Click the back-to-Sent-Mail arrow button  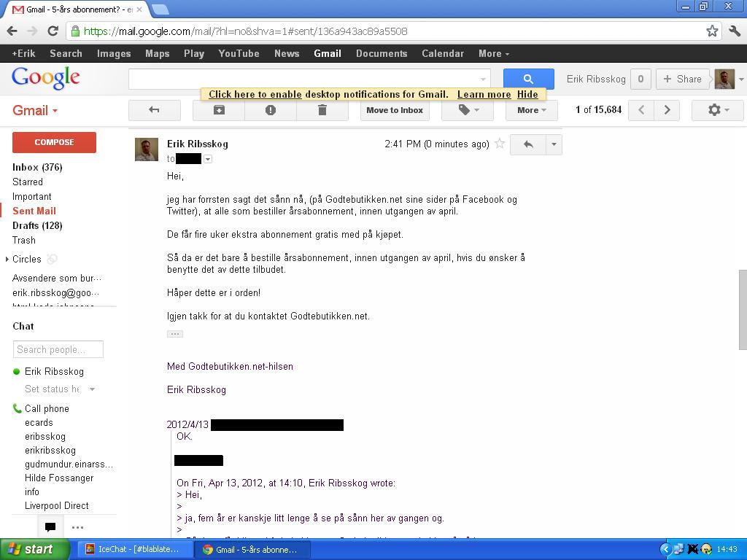click(x=155, y=110)
